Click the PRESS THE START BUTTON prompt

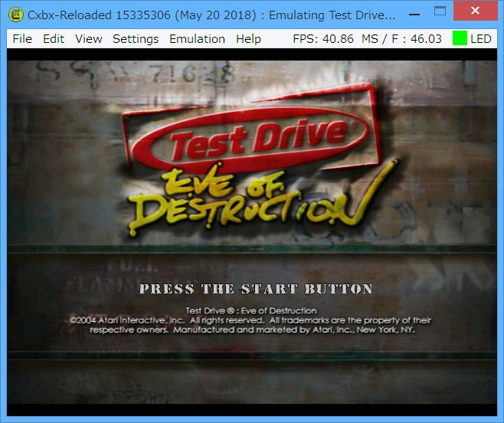click(x=256, y=289)
